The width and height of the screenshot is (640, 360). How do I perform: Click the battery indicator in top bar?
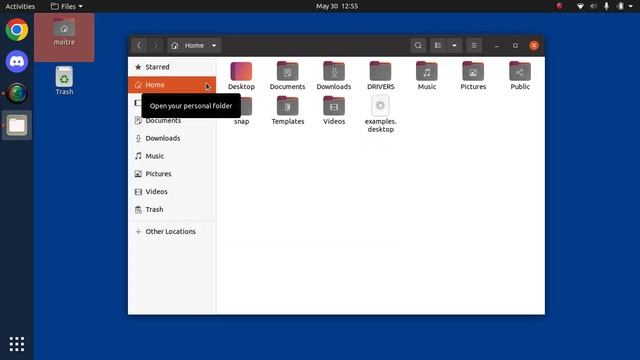click(620, 6)
